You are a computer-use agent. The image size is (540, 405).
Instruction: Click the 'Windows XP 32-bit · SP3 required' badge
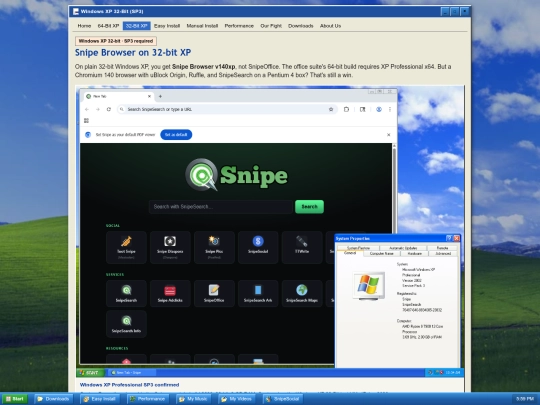point(116,41)
